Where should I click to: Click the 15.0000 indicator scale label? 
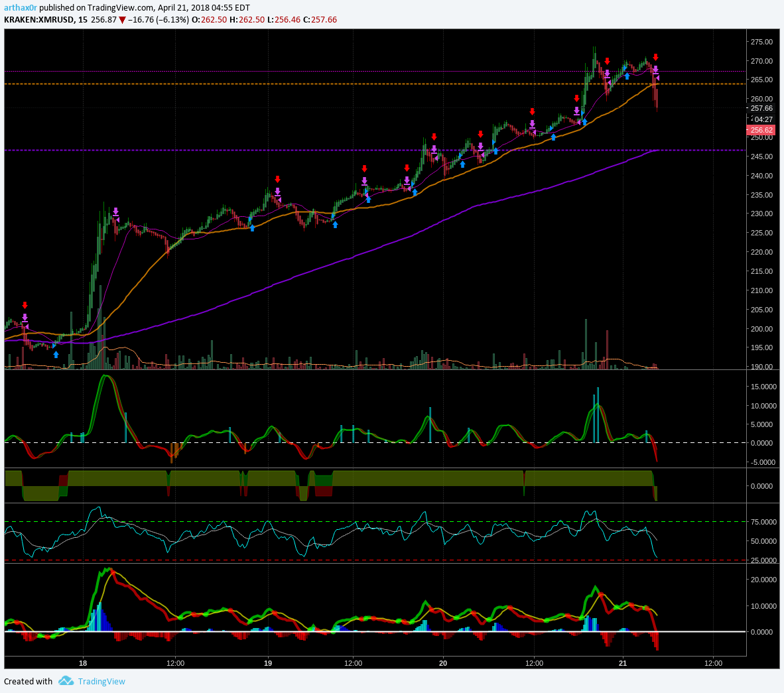tap(763, 387)
